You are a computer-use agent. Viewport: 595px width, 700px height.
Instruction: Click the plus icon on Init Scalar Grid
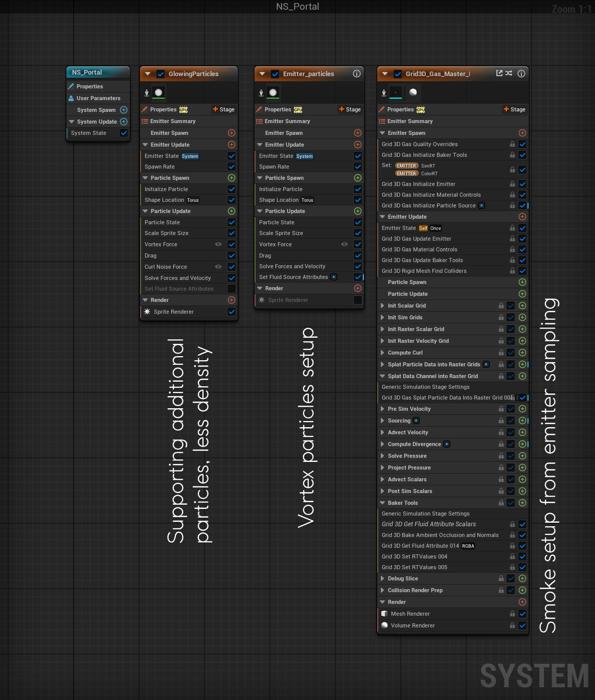point(522,306)
